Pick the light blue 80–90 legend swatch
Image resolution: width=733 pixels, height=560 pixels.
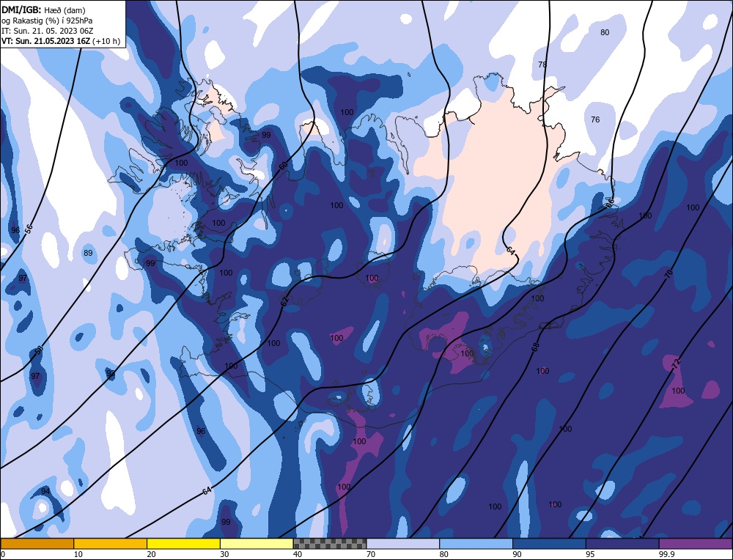tap(476, 544)
